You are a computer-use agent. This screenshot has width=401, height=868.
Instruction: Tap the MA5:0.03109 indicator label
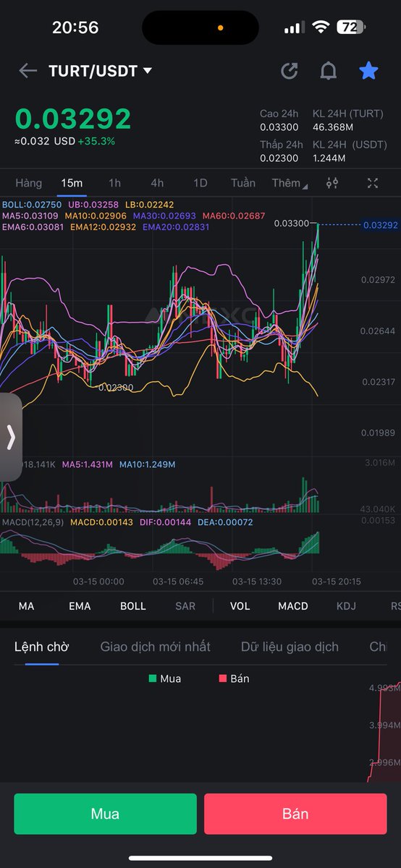pyautogui.click(x=30, y=216)
